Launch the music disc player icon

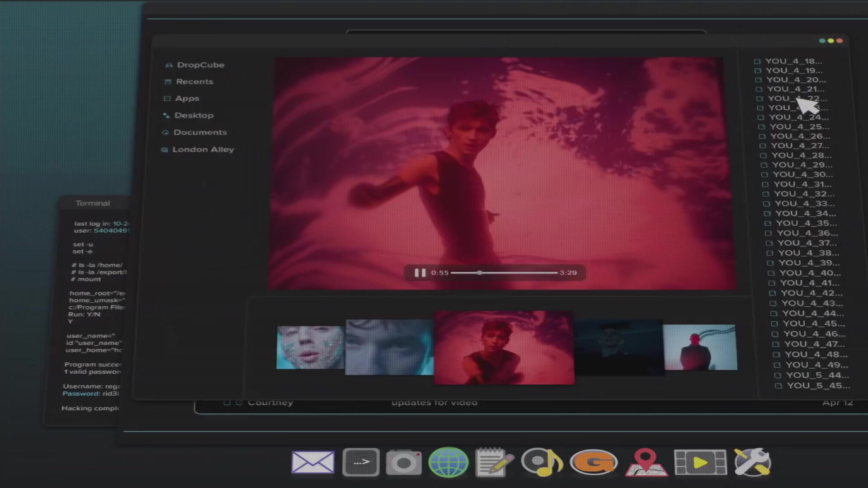(x=542, y=462)
